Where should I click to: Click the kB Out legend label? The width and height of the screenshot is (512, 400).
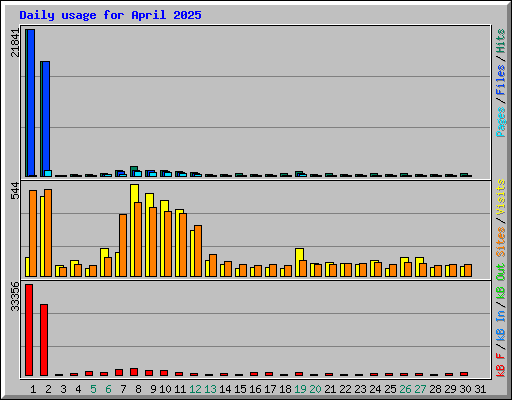tap(500, 282)
